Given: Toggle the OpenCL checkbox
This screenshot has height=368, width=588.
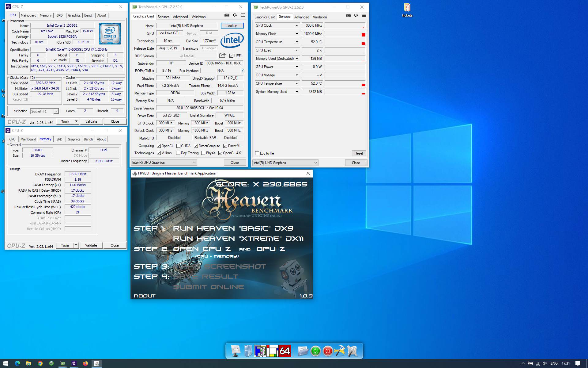Looking at the screenshot, I should (159, 146).
